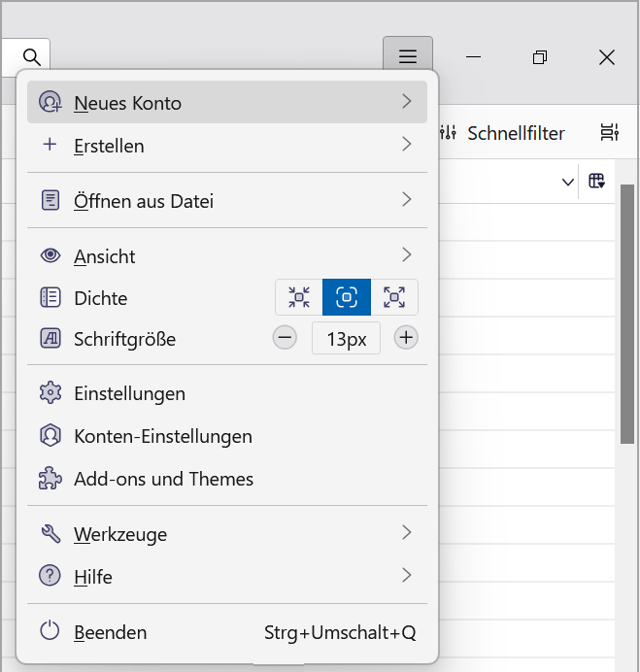
Task: Open Konten-Einstellungen from the menu
Action: click(x=162, y=436)
